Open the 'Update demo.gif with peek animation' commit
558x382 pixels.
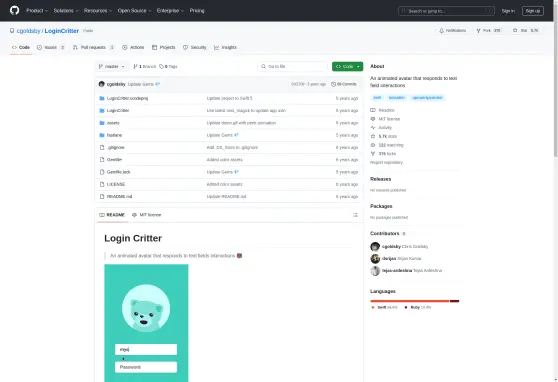pos(241,123)
